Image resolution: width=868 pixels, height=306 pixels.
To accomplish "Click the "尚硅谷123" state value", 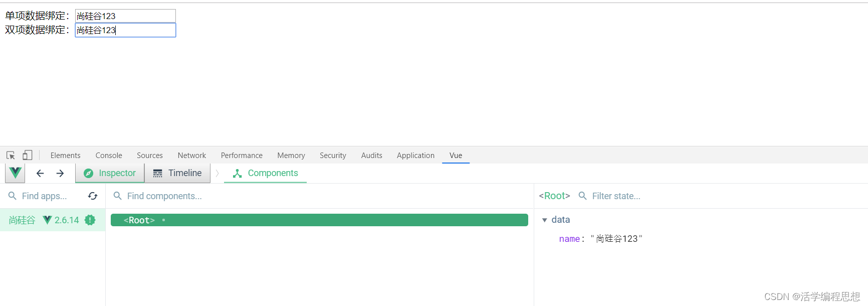I will (x=616, y=239).
